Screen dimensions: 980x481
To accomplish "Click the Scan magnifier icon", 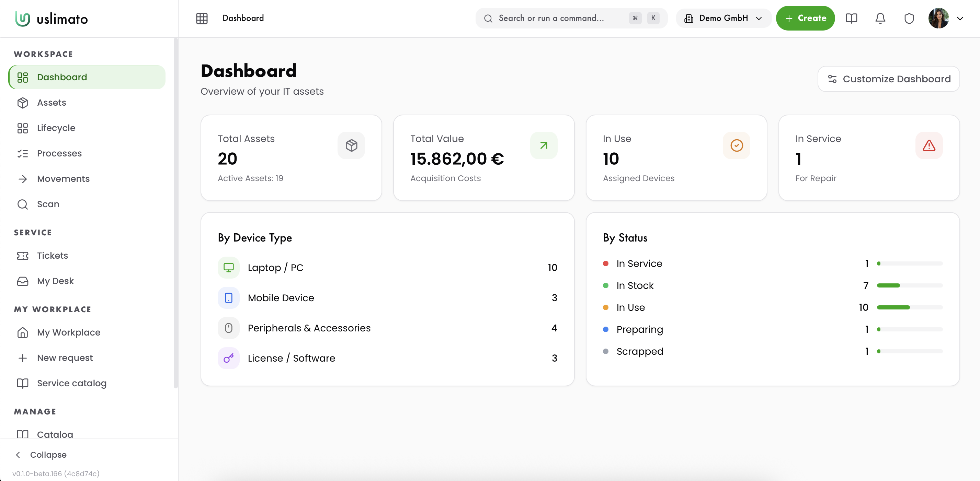I will tap(22, 204).
